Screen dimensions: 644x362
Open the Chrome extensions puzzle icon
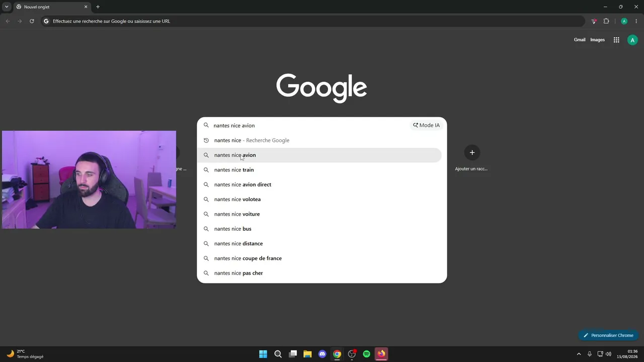pyautogui.click(x=606, y=21)
